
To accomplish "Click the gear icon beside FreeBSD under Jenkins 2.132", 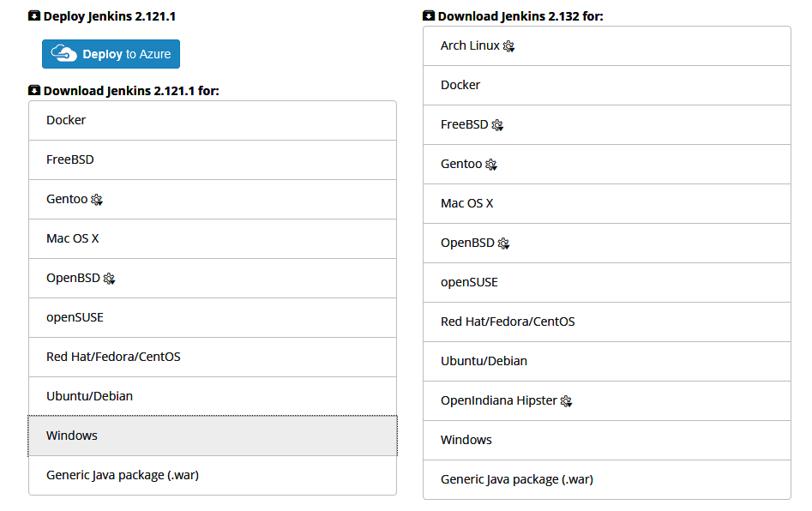I will click(496, 125).
